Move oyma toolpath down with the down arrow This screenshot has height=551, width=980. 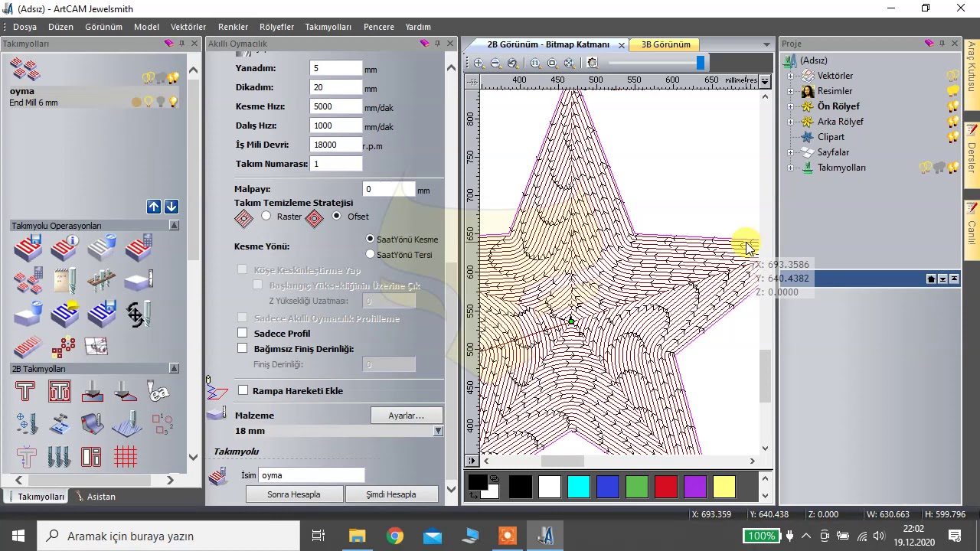coord(171,207)
